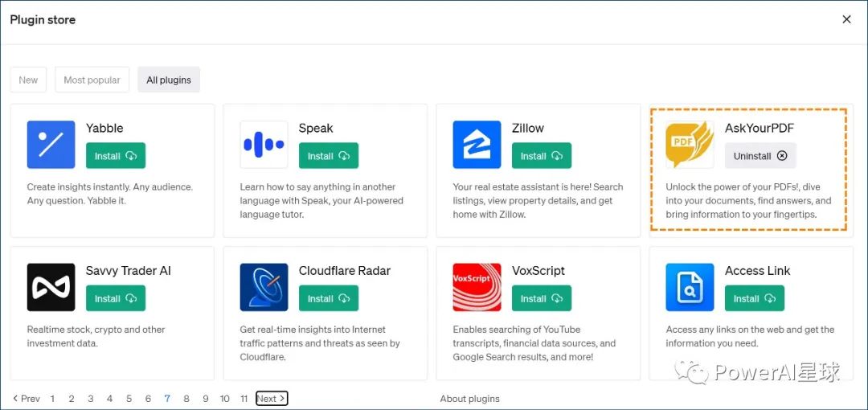Open the About plugins link
This screenshot has width=868, height=410.
click(470, 399)
